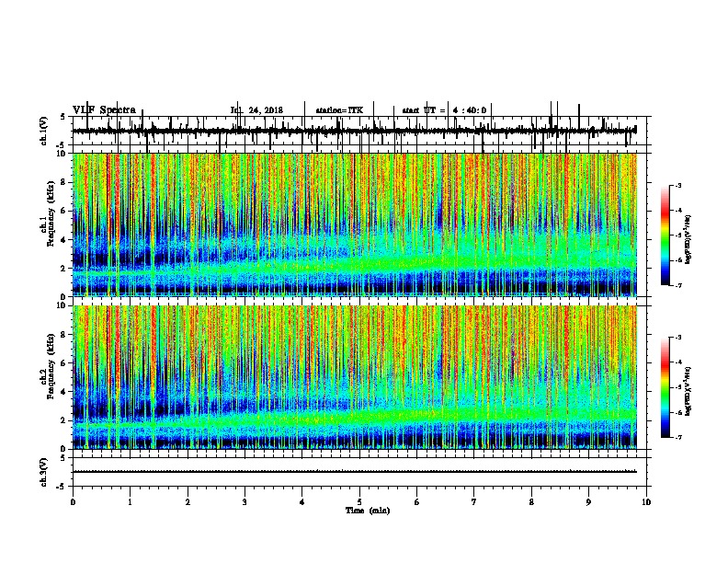Click the date "Jul. 24, 2018" label
The height and width of the screenshot is (563, 728).
(256, 110)
